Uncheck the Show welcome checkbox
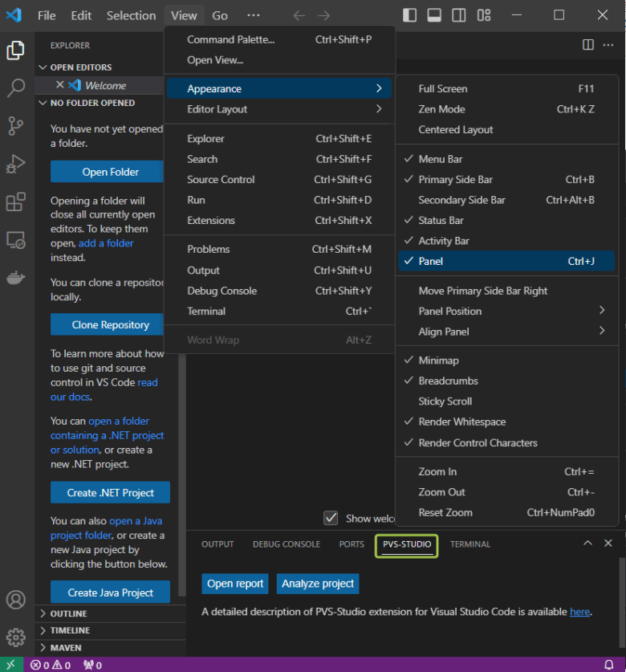Screen dimensions: 626x672 click(331, 518)
